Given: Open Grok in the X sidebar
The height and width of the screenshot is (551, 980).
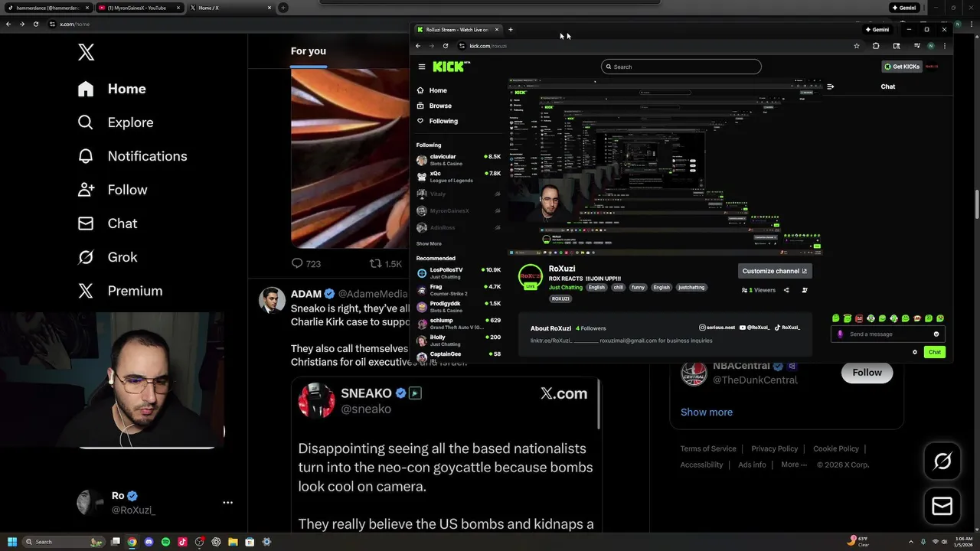Looking at the screenshot, I should 107,257.
